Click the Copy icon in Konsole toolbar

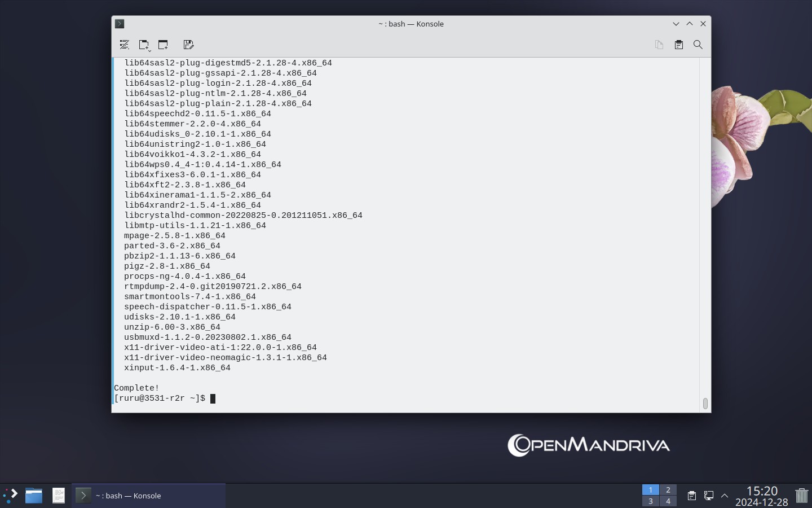pos(659,45)
